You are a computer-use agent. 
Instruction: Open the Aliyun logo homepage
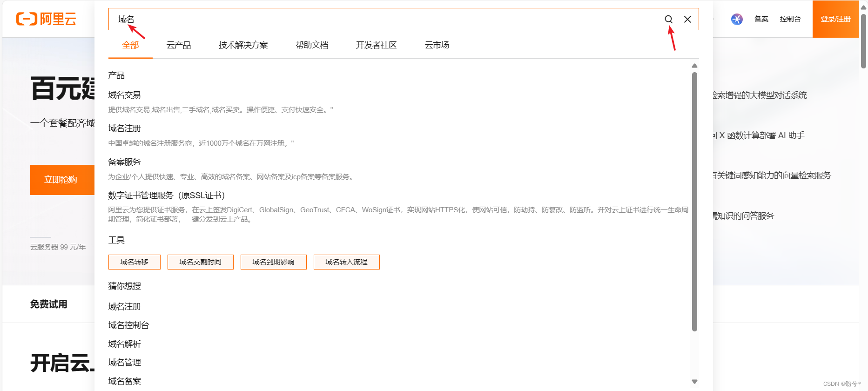(x=46, y=19)
